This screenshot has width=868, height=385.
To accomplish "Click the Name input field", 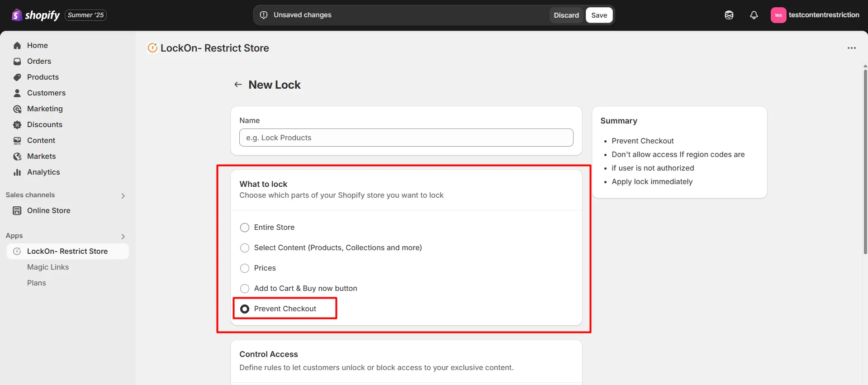I will pyautogui.click(x=406, y=138).
